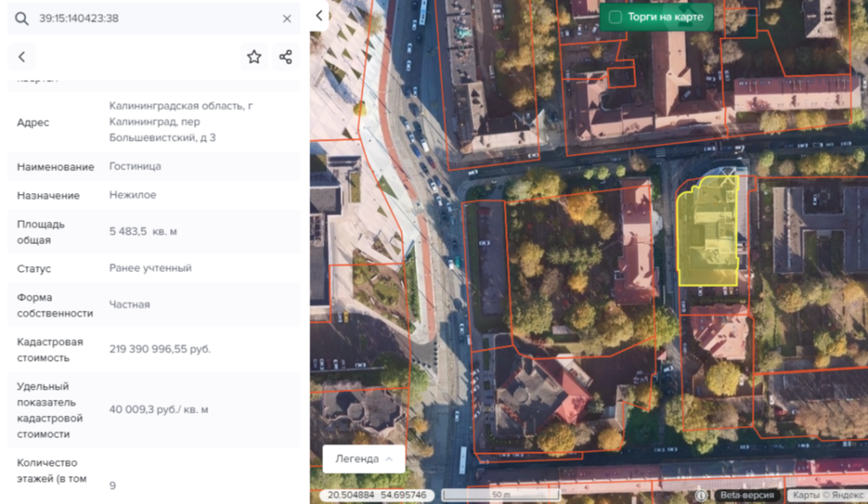
Task: Click the search magnifier icon
Action: (x=22, y=19)
